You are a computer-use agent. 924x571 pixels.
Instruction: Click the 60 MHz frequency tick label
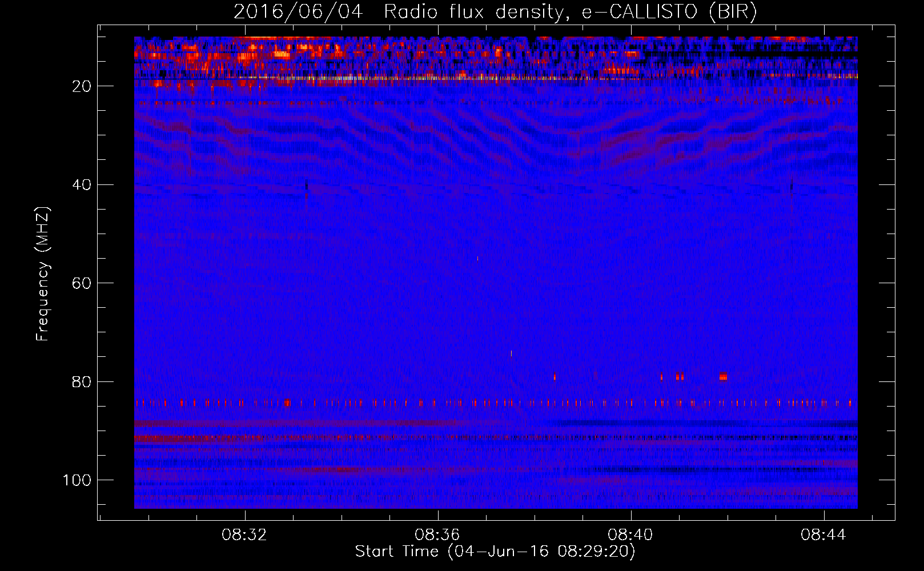pos(82,283)
